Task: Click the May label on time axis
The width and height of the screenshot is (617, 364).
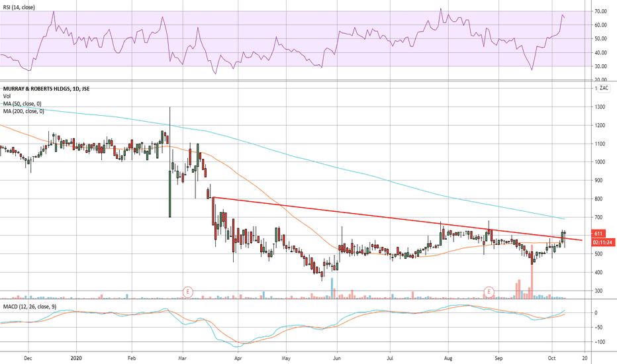Action: (x=286, y=359)
